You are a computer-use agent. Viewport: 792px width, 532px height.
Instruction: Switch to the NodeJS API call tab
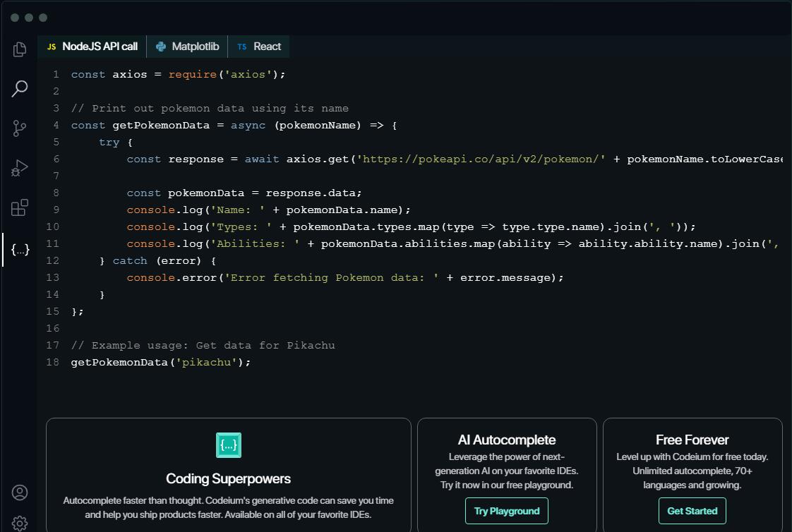(x=92, y=47)
